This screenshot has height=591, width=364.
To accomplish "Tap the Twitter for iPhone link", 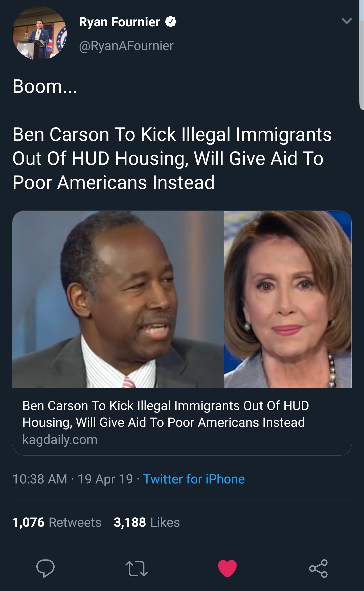I will [x=194, y=479].
